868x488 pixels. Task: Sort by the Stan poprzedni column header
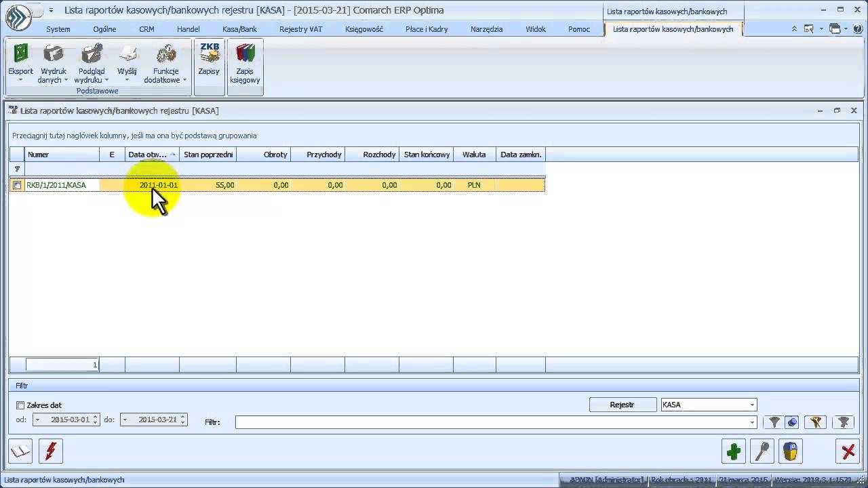pyautogui.click(x=208, y=155)
